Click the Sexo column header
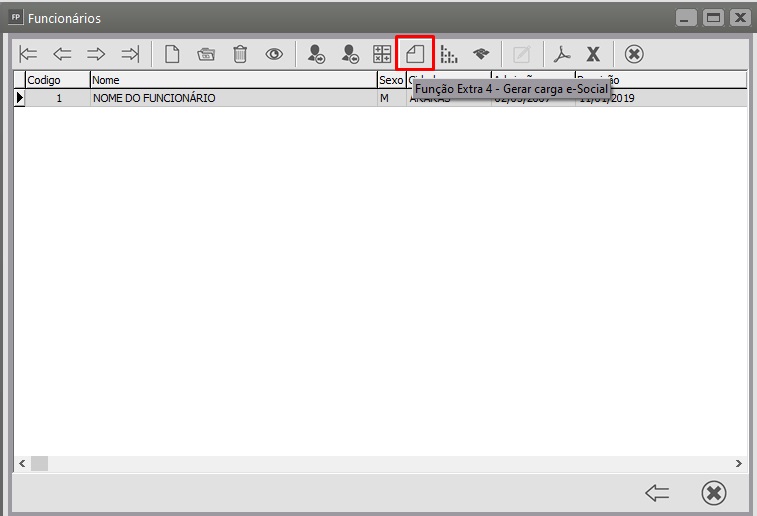Screen dimensions: 757x516 [391, 80]
